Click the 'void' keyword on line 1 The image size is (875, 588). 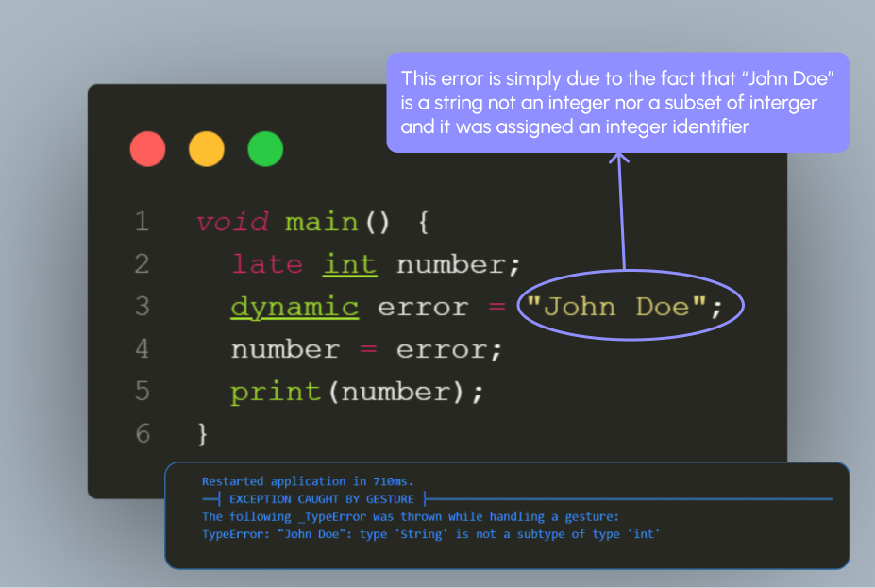(232, 222)
